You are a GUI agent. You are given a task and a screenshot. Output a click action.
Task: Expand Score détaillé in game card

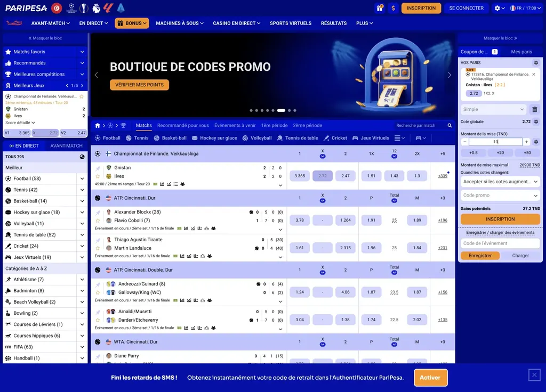pyautogui.click(x=20, y=123)
